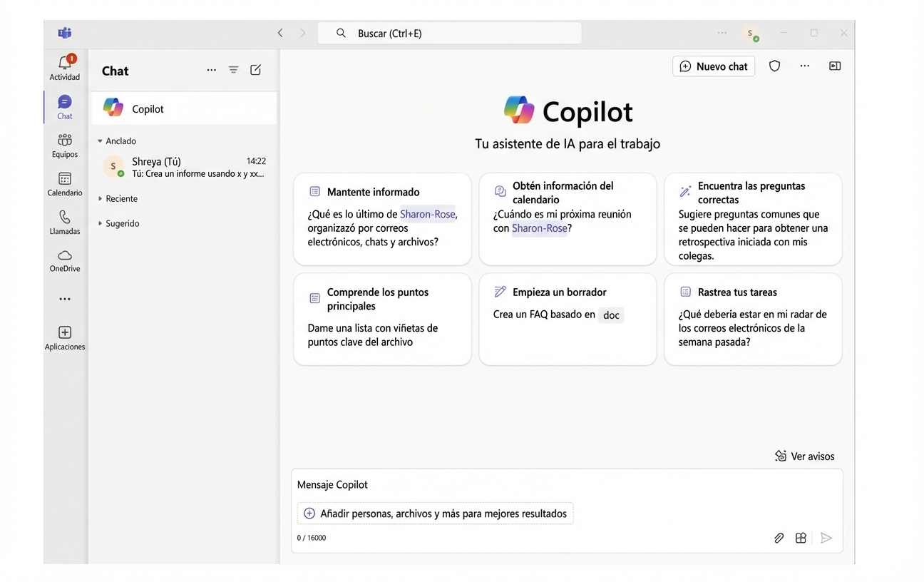Attach a file with the paperclip icon
The width and height of the screenshot is (924, 582).
pos(779,537)
